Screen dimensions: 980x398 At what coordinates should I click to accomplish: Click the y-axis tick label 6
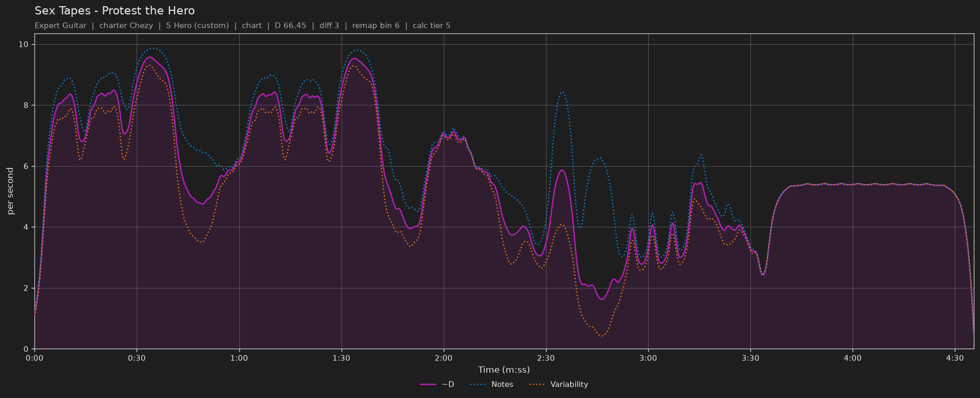26,167
